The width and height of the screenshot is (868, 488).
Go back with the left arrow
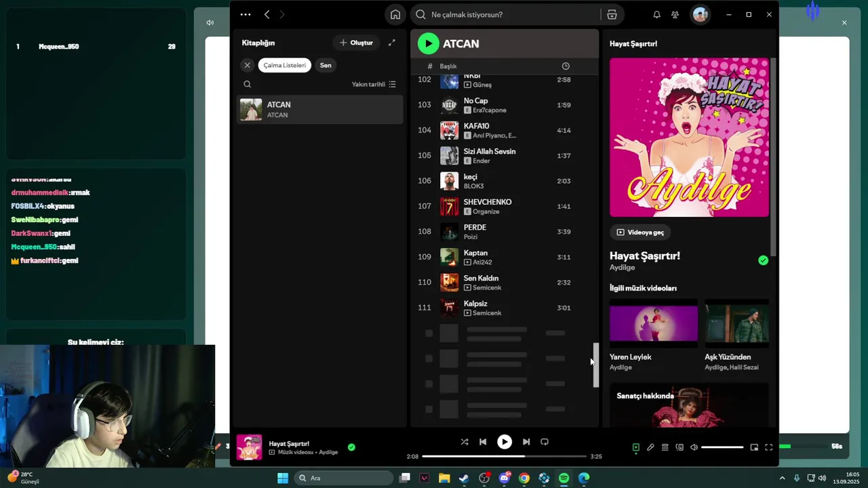[267, 14]
